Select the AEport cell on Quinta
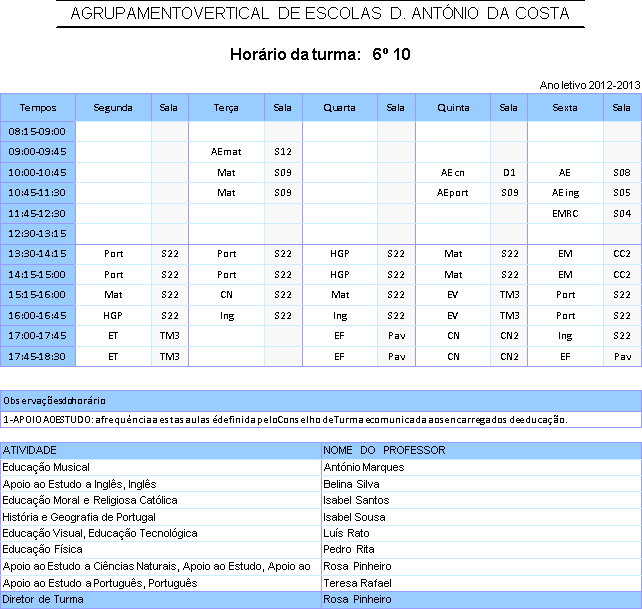642x609 pixels. [x=453, y=193]
